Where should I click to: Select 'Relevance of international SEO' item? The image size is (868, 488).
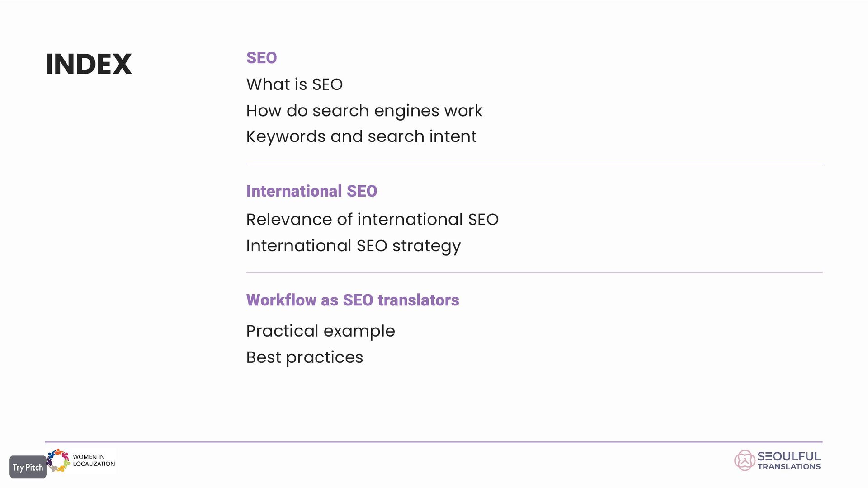pyautogui.click(x=372, y=220)
